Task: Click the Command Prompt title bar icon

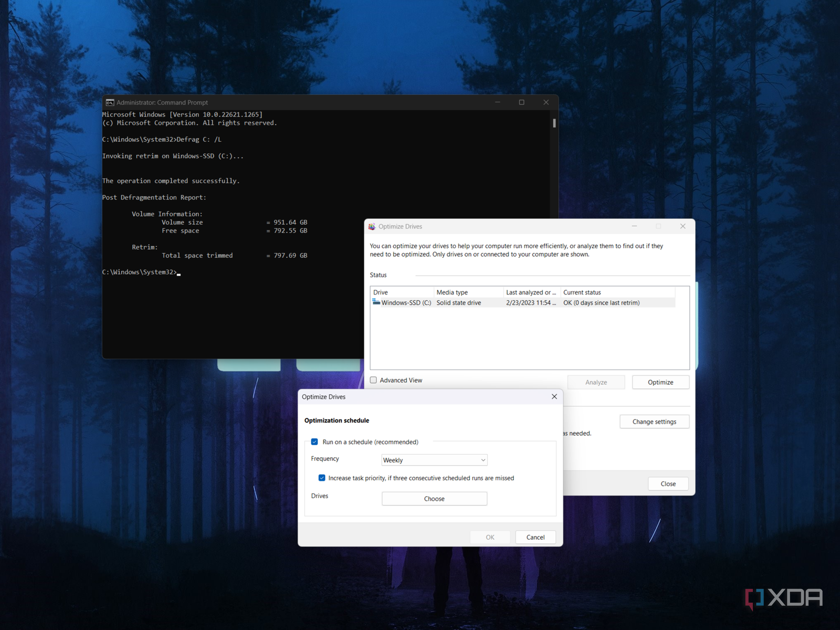Action: point(110,102)
